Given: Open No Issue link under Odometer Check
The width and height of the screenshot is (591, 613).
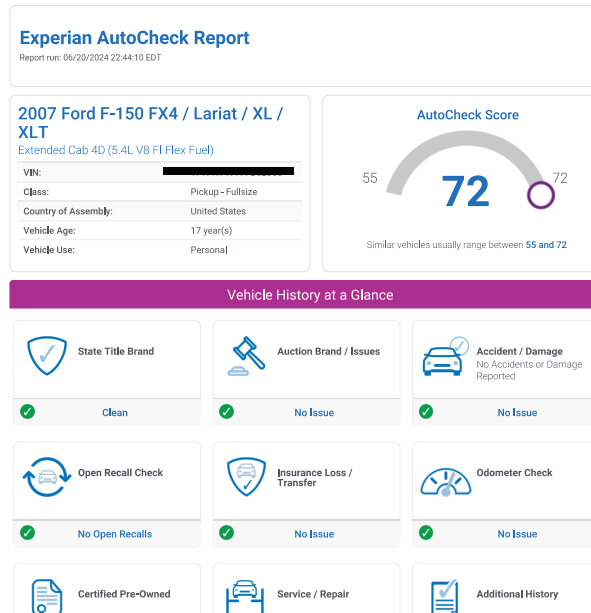Looking at the screenshot, I should point(517,534).
